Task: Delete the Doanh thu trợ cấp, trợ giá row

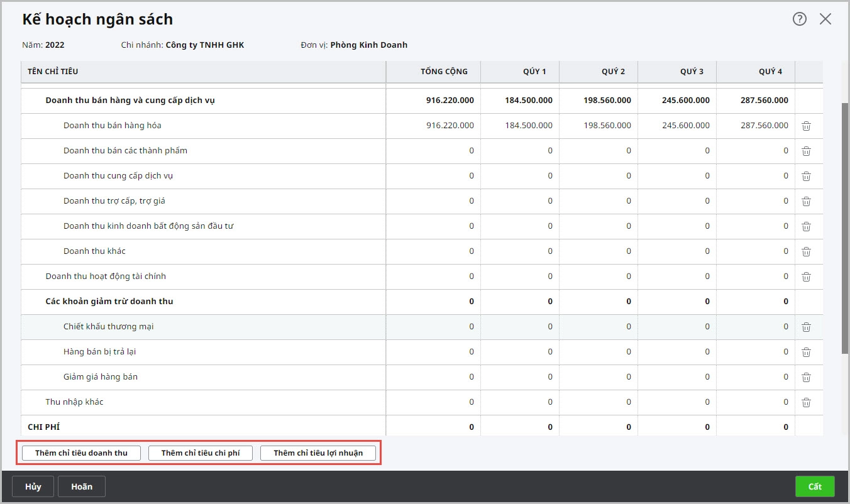Action: [x=806, y=201]
